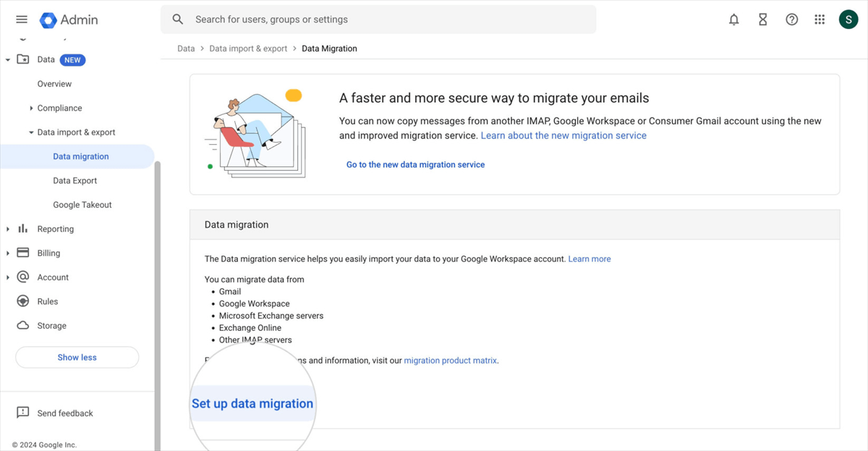
Task: Open the Google apps grid
Action: pyautogui.click(x=820, y=20)
